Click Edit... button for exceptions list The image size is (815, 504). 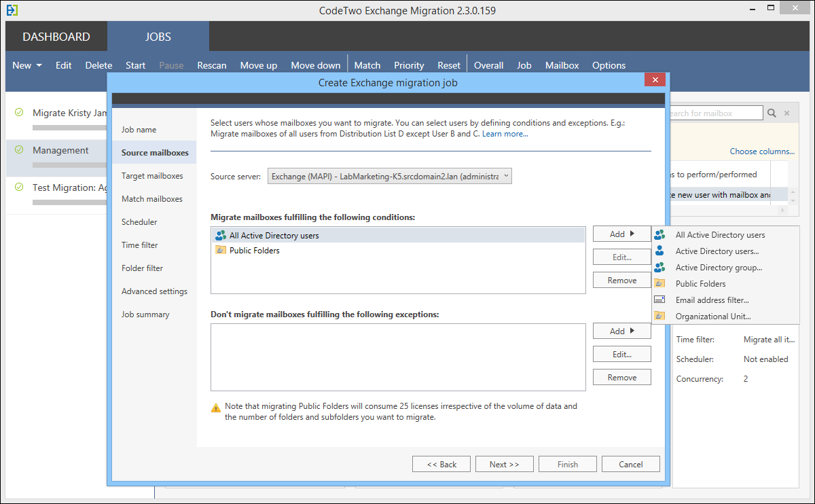622,354
